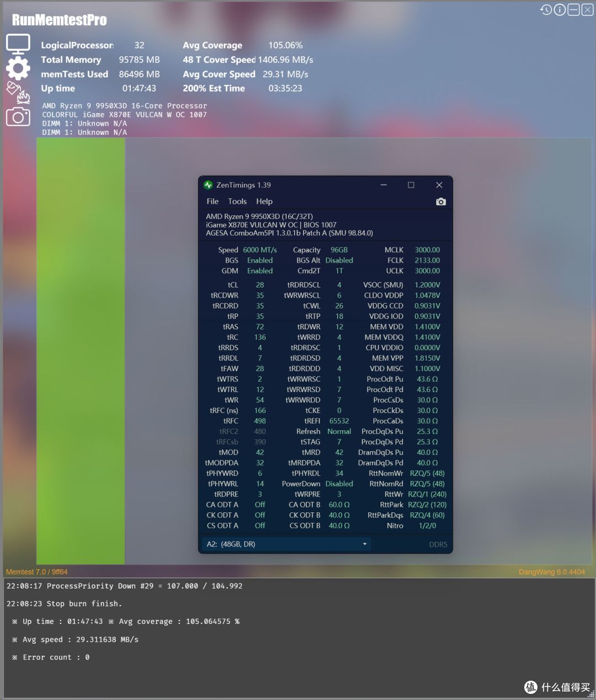The width and height of the screenshot is (596, 700).
Task: Click the RttPark value RZQ/2 (120)
Action: point(427,506)
